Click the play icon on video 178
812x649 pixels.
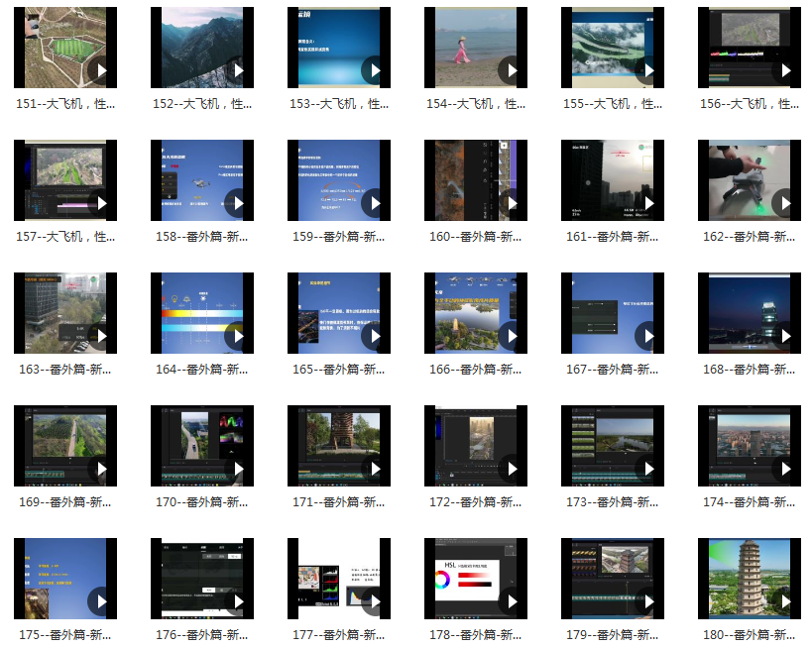[x=512, y=601]
